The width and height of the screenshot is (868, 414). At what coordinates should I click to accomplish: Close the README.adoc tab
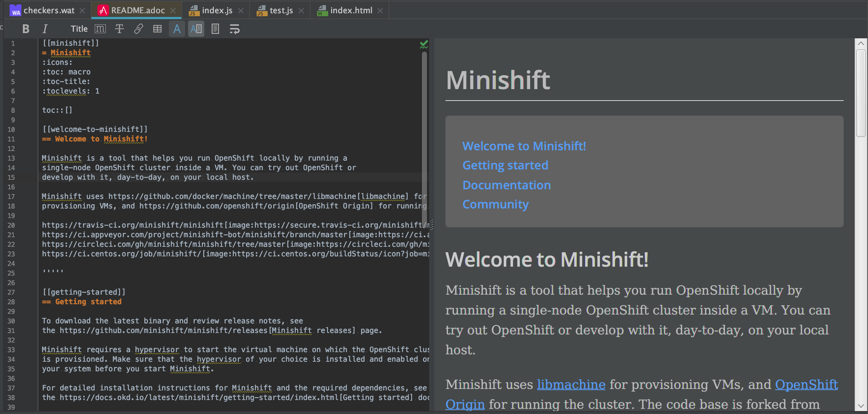tap(173, 11)
